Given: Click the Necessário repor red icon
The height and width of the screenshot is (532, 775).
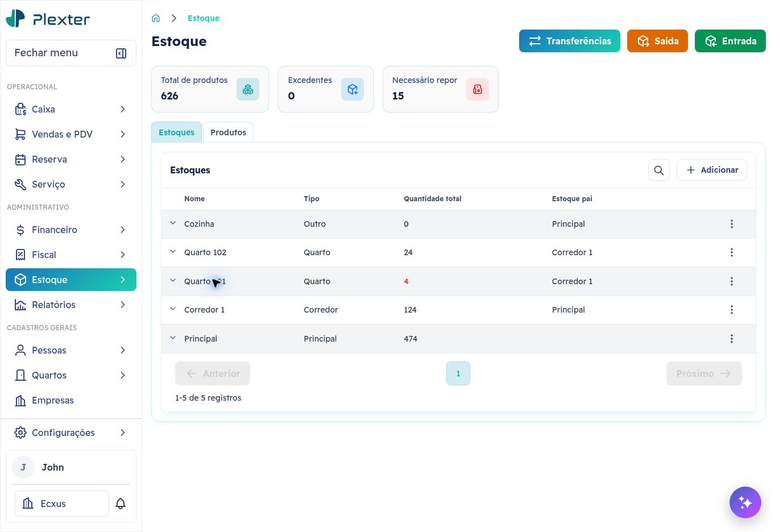Looking at the screenshot, I should 478,89.
